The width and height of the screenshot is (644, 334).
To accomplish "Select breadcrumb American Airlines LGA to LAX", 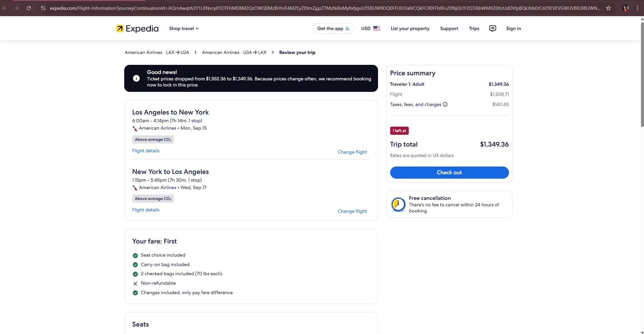I will click(x=234, y=53).
